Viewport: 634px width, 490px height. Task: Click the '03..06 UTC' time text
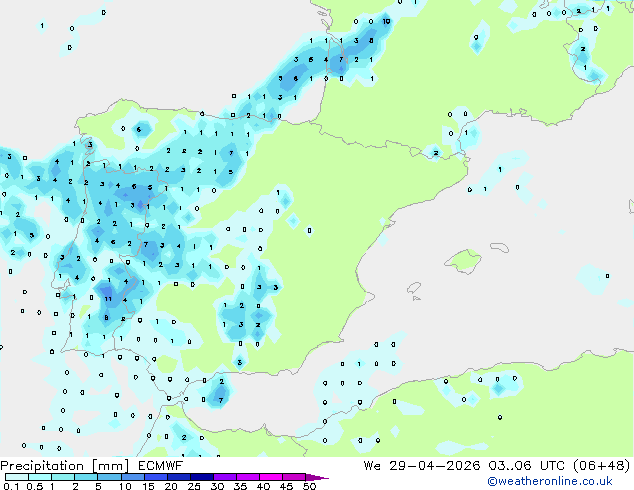526,466
